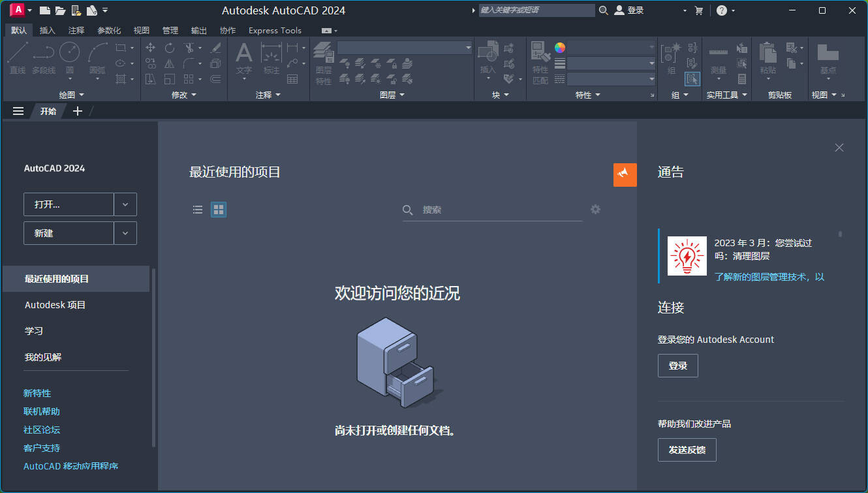Click the New file icon in quick access toolbar
This screenshot has height=493, width=868.
click(44, 10)
